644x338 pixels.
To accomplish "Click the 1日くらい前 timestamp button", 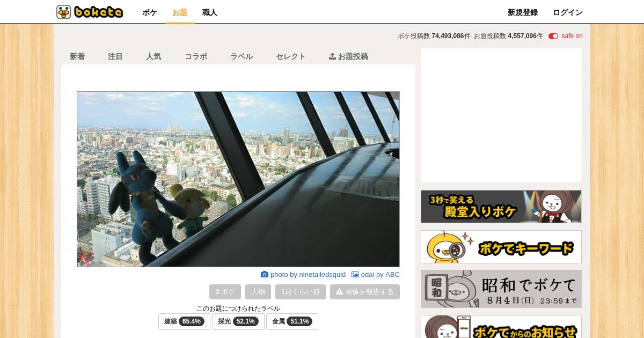I will (x=301, y=292).
